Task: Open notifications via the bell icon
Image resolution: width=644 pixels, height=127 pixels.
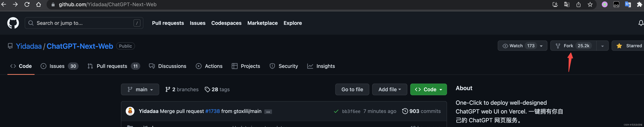Action: [x=641, y=23]
